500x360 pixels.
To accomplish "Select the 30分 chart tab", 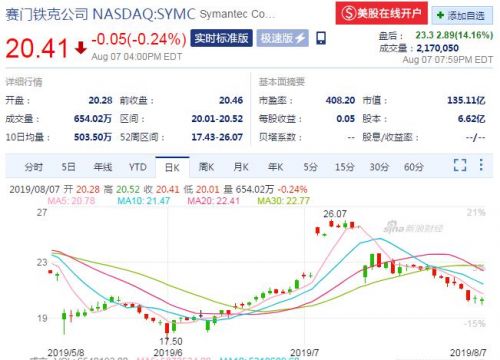I will pyautogui.click(x=379, y=167).
